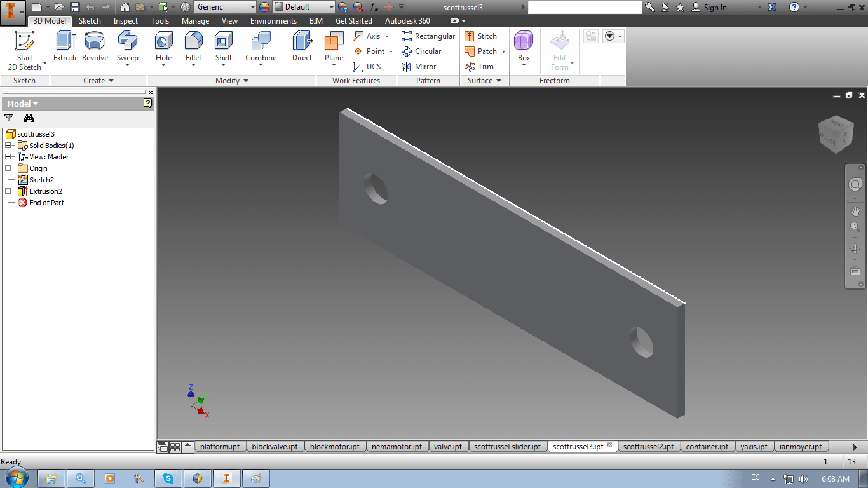Expand the Extrusion2 feature node

8,191
